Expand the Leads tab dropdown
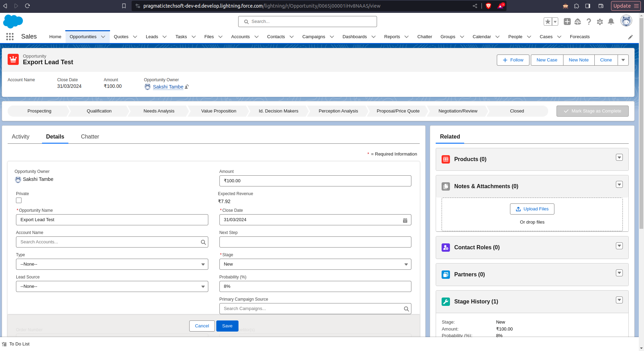This screenshot has height=351, width=644. [165, 37]
